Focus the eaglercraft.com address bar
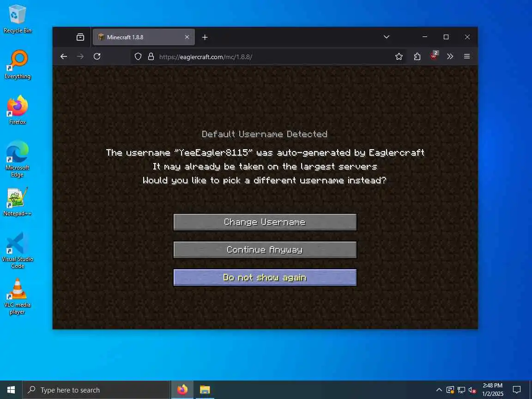The image size is (532, 399). pyautogui.click(x=268, y=57)
